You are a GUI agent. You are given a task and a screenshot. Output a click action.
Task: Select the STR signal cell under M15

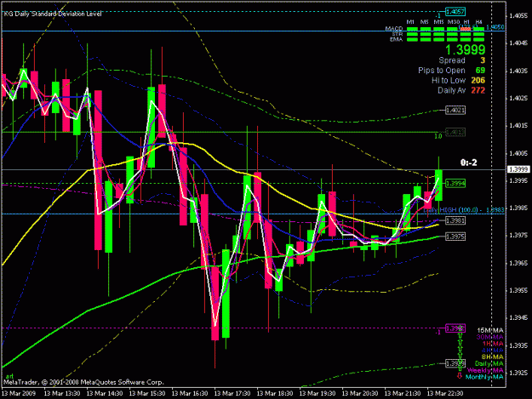point(438,34)
